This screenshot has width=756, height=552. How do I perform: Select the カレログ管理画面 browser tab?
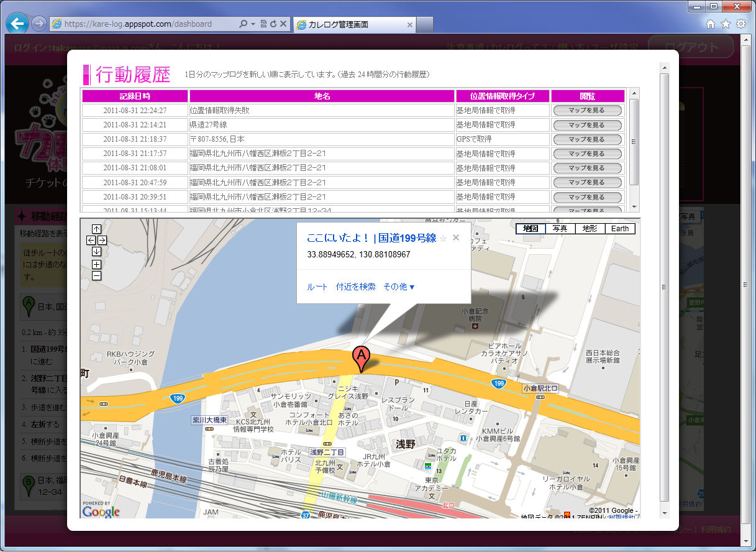(353, 25)
